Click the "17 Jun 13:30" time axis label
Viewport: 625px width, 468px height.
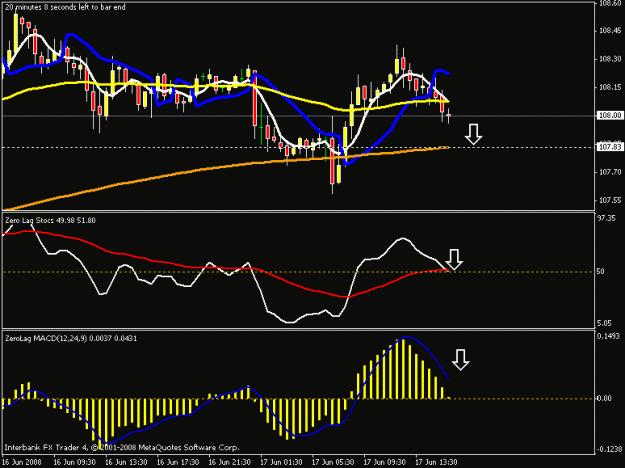436,462
